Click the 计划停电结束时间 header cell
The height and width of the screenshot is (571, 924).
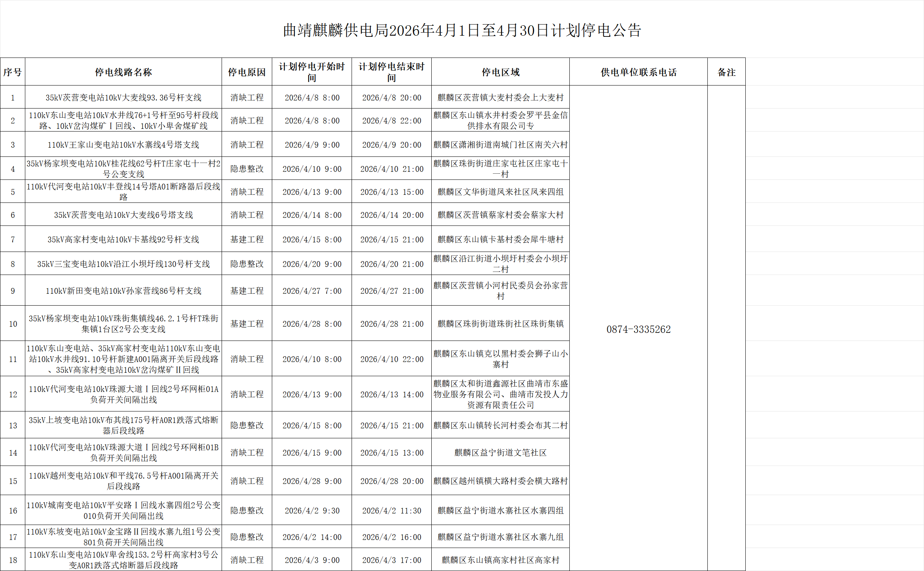point(391,72)
